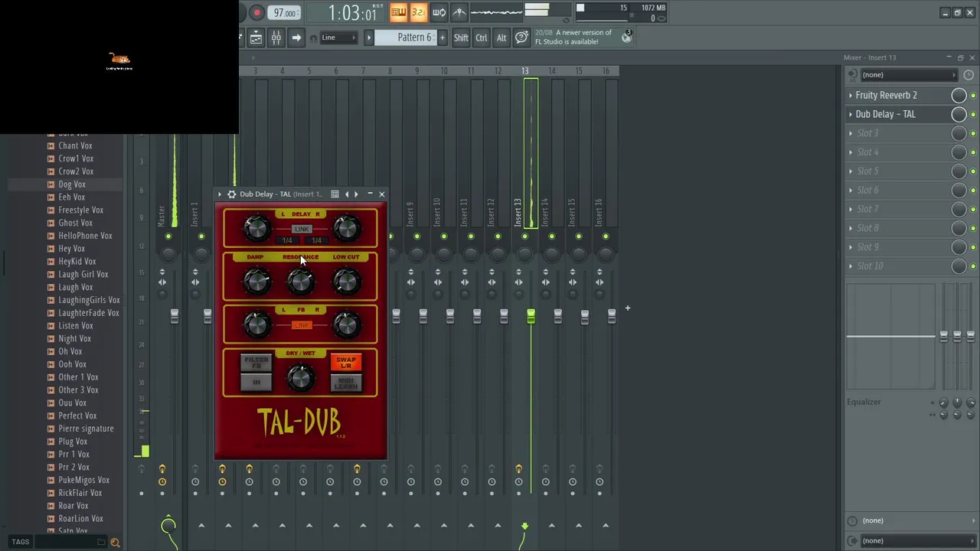Toggle the 3.2 countdown before recording icon

pos(418,12)
